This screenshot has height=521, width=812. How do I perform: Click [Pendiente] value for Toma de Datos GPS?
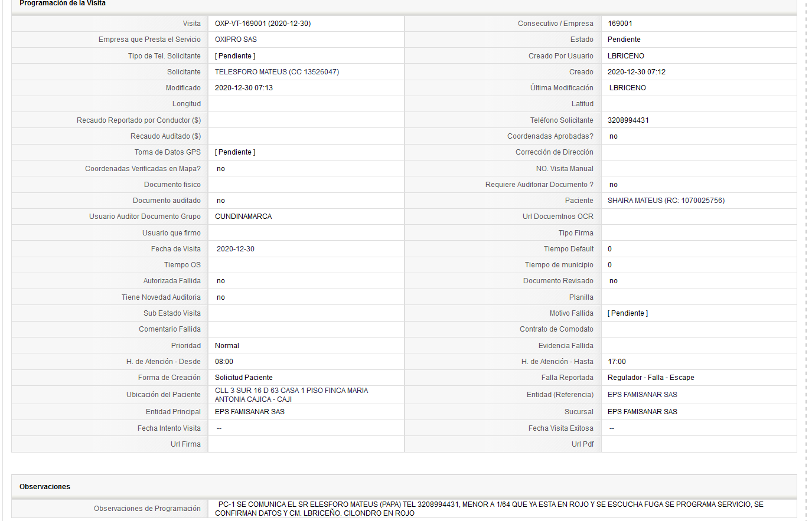(235, 152)
